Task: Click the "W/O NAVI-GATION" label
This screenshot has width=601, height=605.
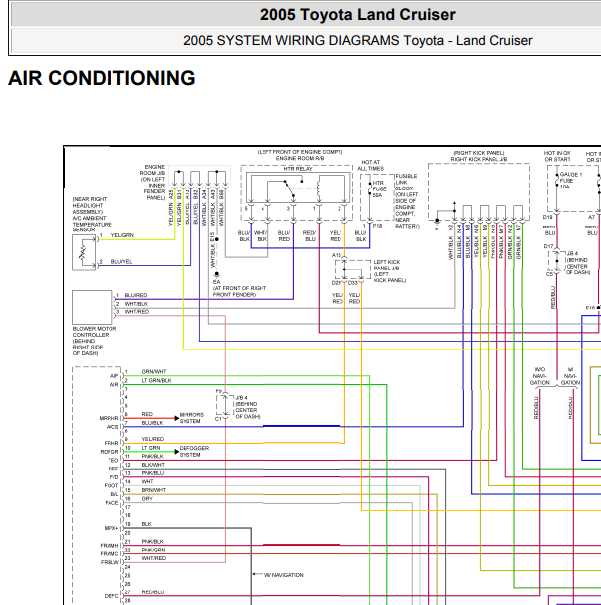Action: click(x=539, y=376)
